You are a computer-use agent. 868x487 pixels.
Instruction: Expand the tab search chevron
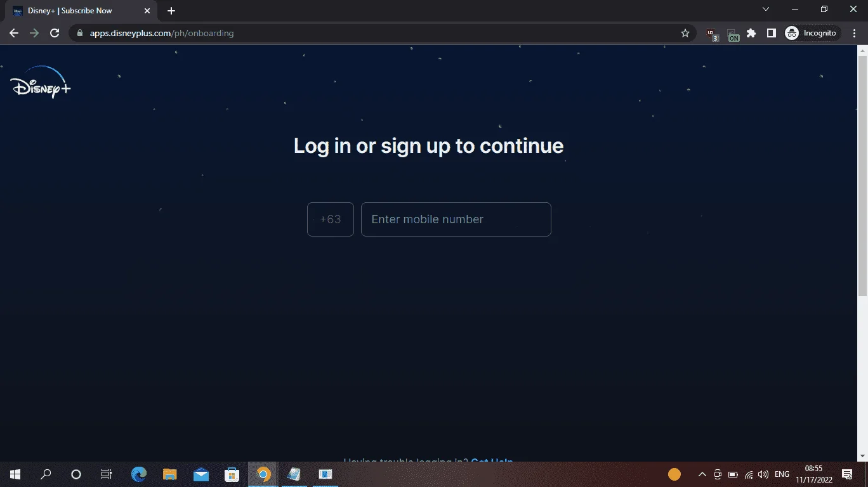click(x=766, y=10)
